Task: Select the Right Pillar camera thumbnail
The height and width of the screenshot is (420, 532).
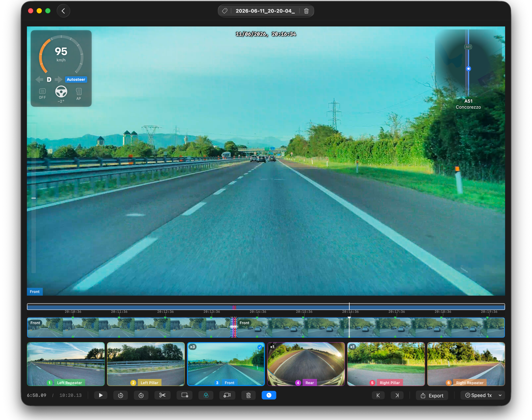Action: [386, 364]
